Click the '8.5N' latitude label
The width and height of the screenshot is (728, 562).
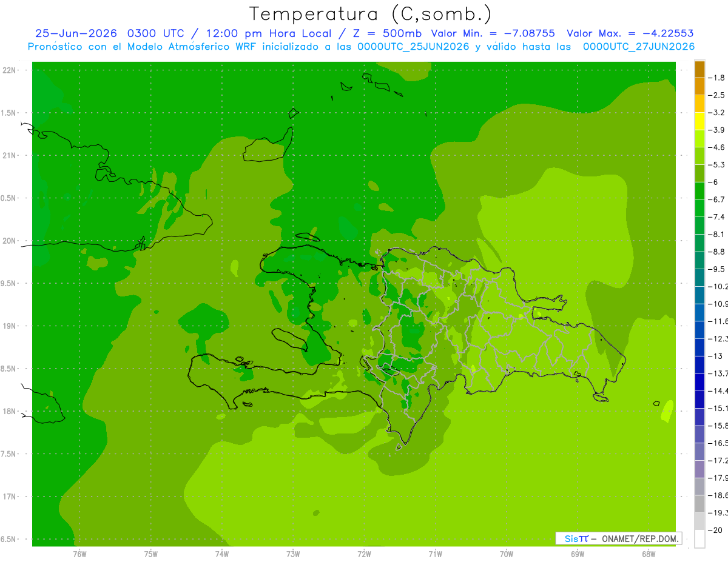8,369
